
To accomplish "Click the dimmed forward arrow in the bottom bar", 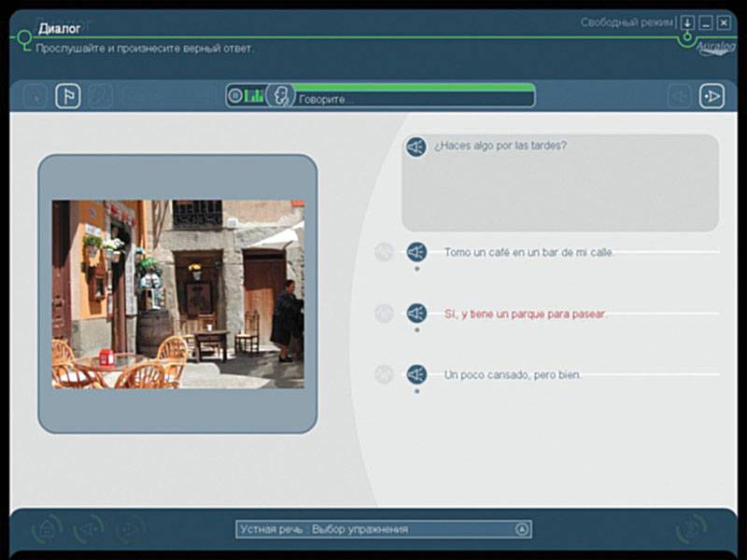I will pos(131,528).
